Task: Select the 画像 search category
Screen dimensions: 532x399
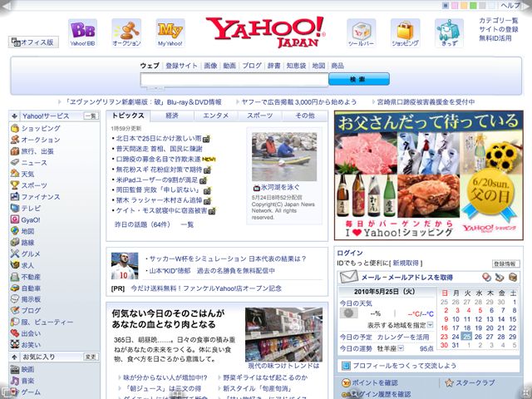Action: (x=210, y=66)
